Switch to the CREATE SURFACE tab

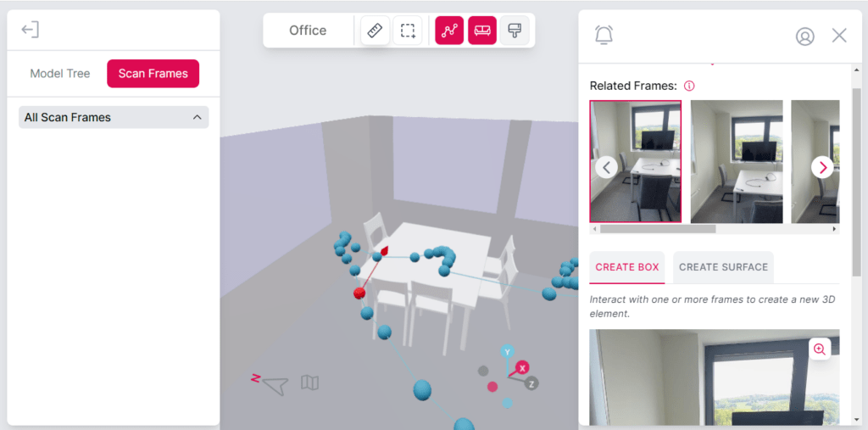[724, 267]
